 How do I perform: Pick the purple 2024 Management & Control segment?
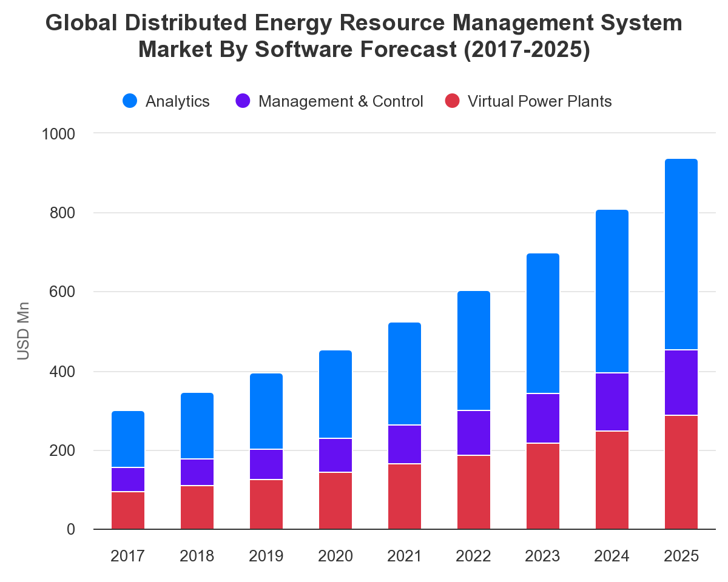(x=612, y=402)
